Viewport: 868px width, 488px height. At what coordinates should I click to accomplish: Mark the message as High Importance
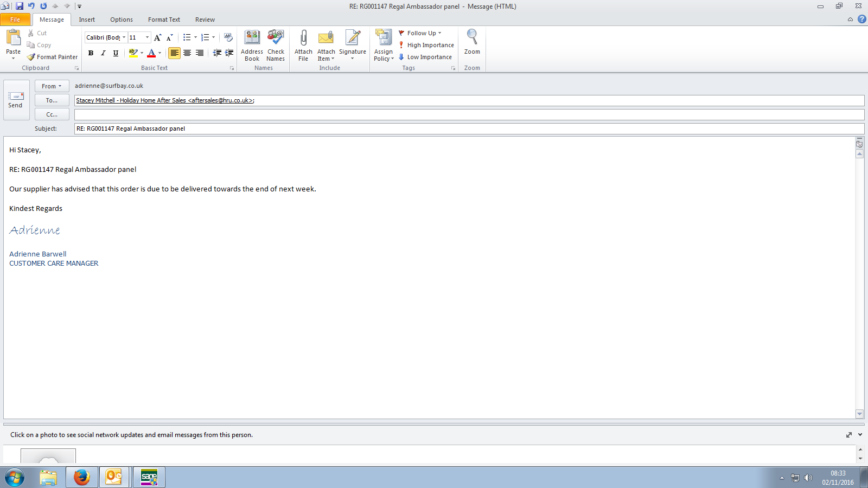pos(426,45)
